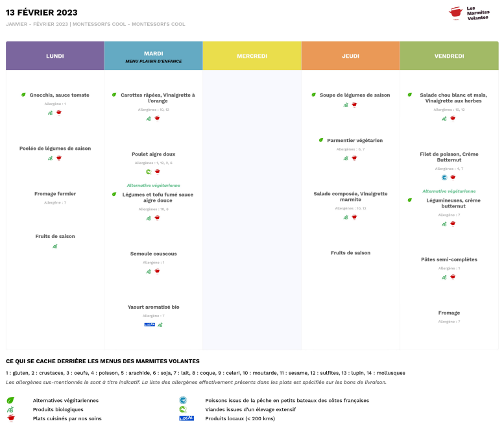Screen dimensions: 504x430
Task: Select the LUNDI column header
Action: click(x=55, y=56)
